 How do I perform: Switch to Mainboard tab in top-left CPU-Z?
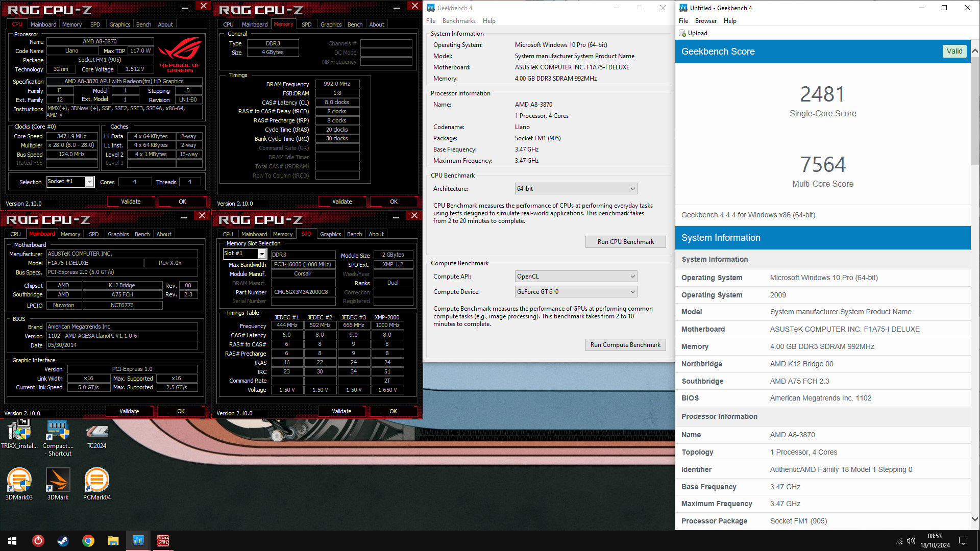pyautogui.click(x=43, y=24)
